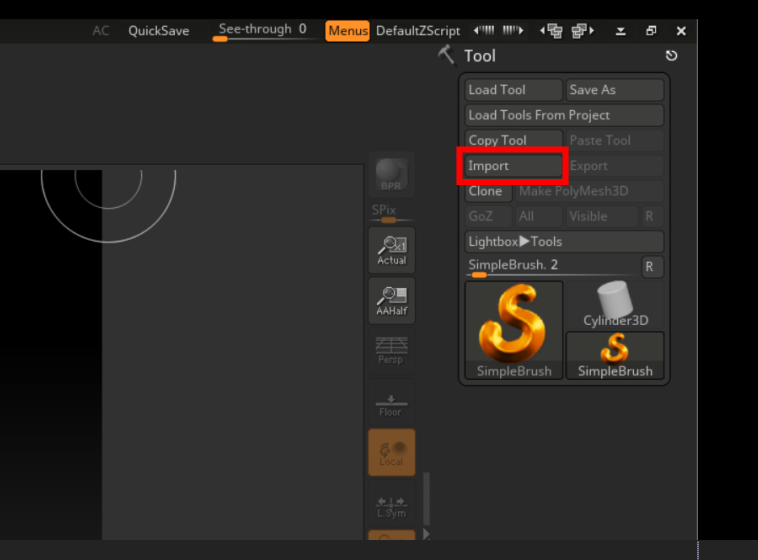Screen dimensions: 758x560
Task: Click R button beside SimpleBrush slider
Action: pyautogui.click(x=653, y=266)
